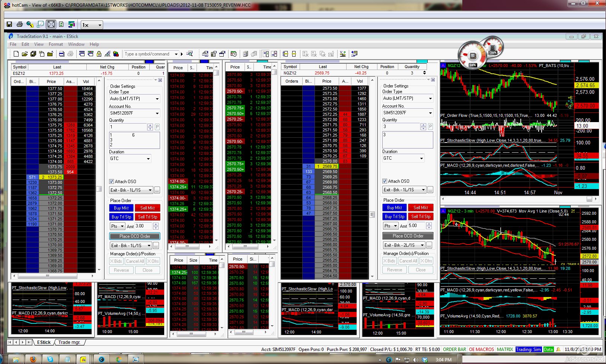606x364 pixels.
Task: Switch to the Trade mgr. tab
Action: coord(69,342)
